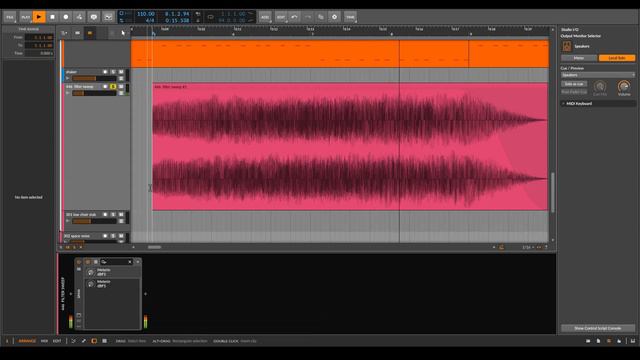
Task: Disable solo on the filter sweep track
Action: tap(113, 87)
